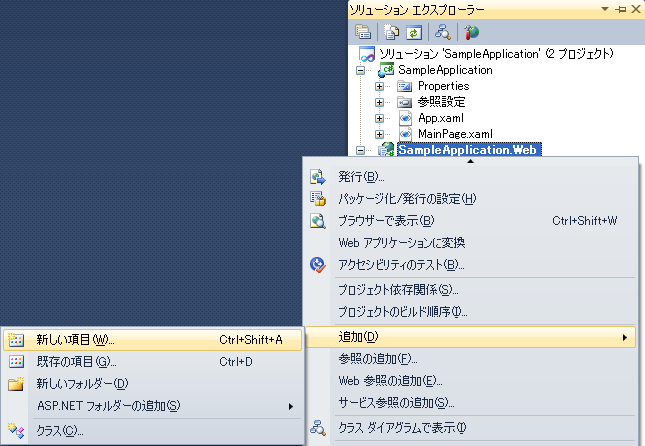Select 発行(B)... menu entry
Image resolution: width=645 pixels, height=446 pixels.
pos(471,177)
